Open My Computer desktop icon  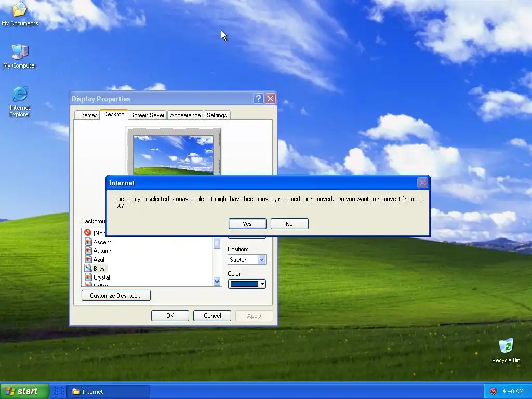click(x=20, y=56)
